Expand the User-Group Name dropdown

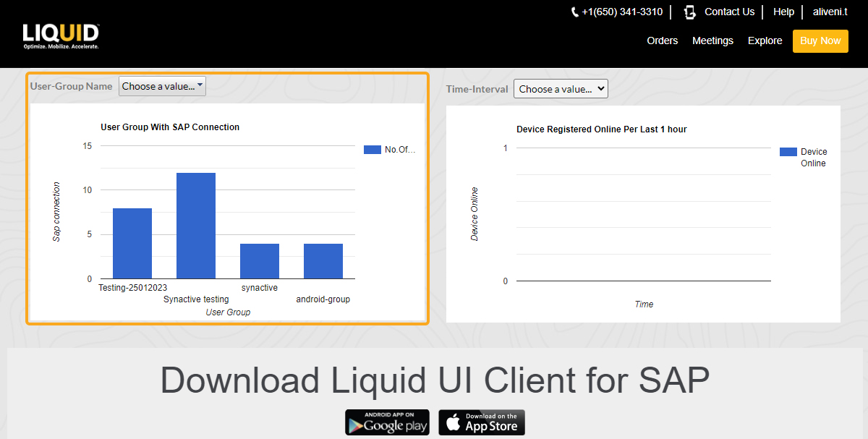pyautogui.click(x=162, y=86)
